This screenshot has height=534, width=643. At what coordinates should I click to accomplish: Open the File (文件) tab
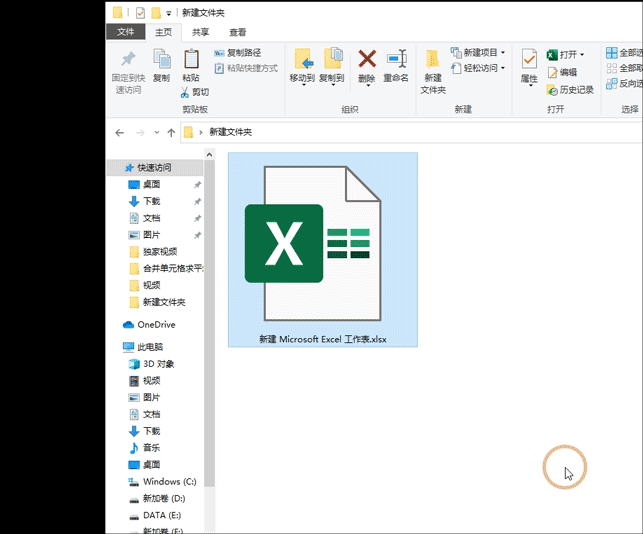tap(125, 32)
